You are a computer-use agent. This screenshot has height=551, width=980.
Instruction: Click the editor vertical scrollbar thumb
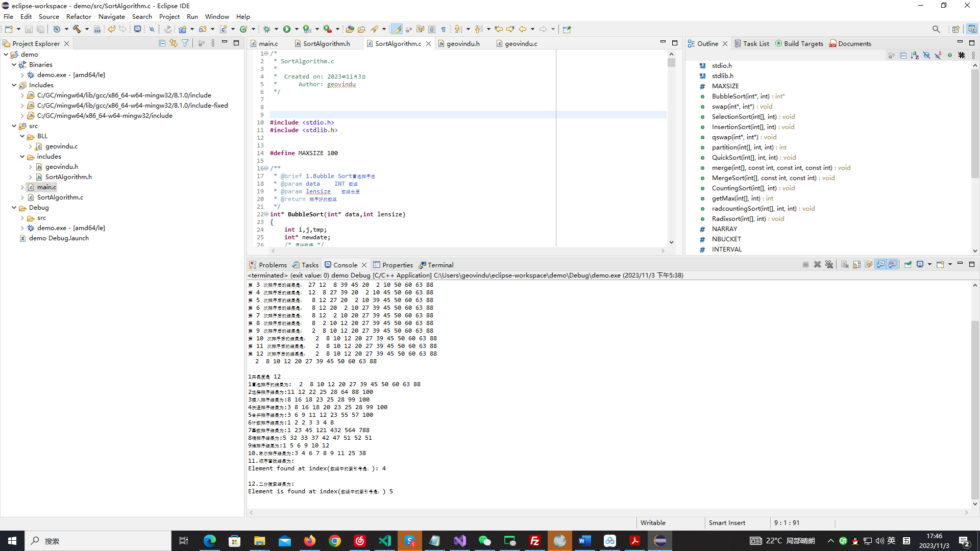click(671, 62)
